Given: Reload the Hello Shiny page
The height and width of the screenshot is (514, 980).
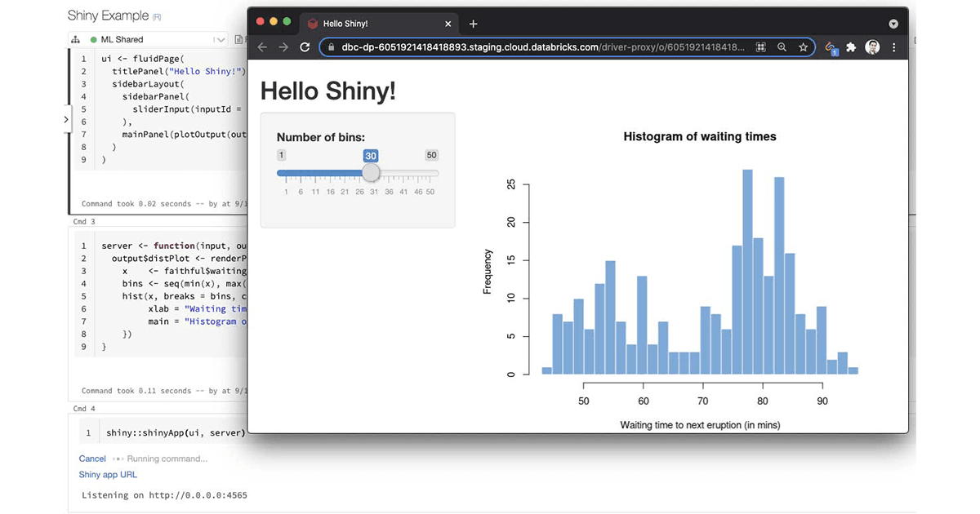Looking at the screenshot, I should 305,47.
